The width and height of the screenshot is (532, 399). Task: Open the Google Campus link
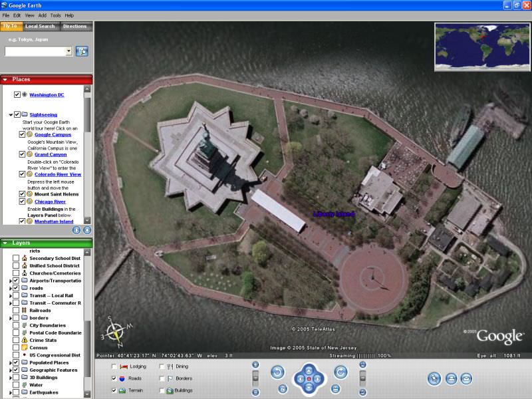pos(53,135)
